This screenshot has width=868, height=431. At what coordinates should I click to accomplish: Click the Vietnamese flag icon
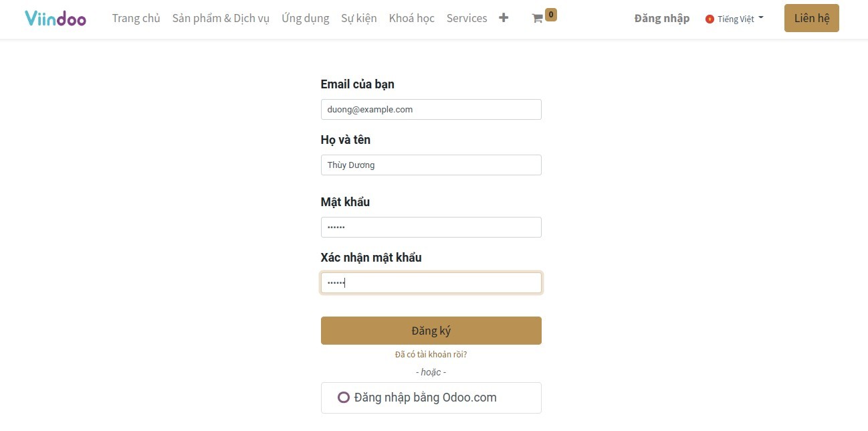[x=709, y=19]
